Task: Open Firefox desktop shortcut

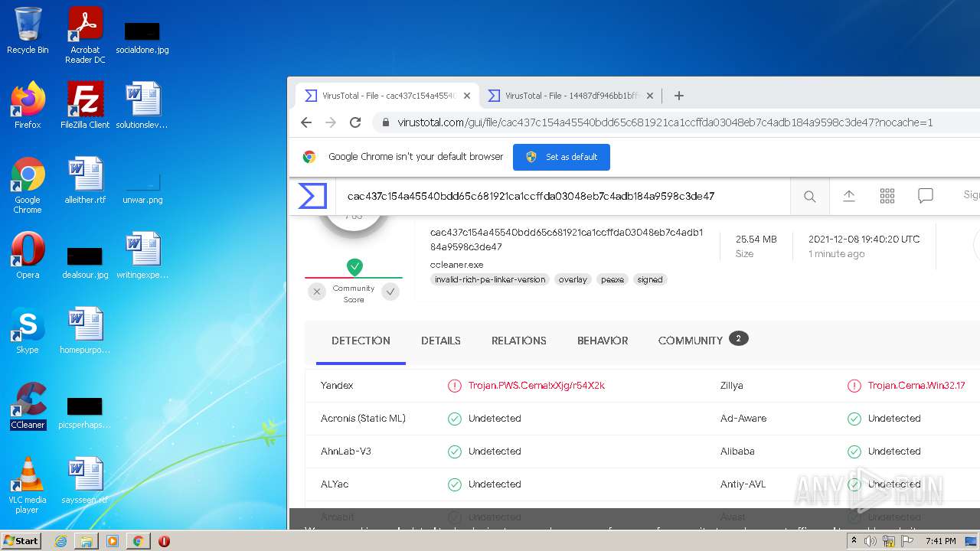Action: 28,106
